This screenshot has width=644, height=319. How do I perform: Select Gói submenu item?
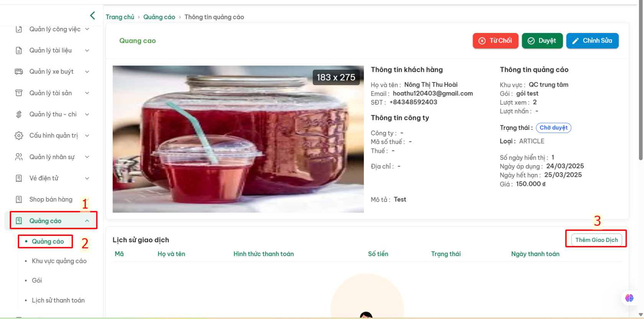click(37, 281)
